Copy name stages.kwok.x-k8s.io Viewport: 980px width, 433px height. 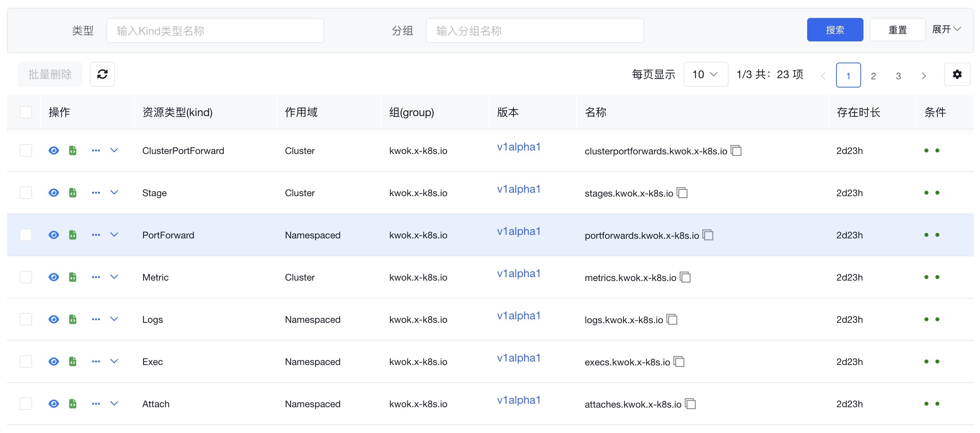tap(682, 193)
